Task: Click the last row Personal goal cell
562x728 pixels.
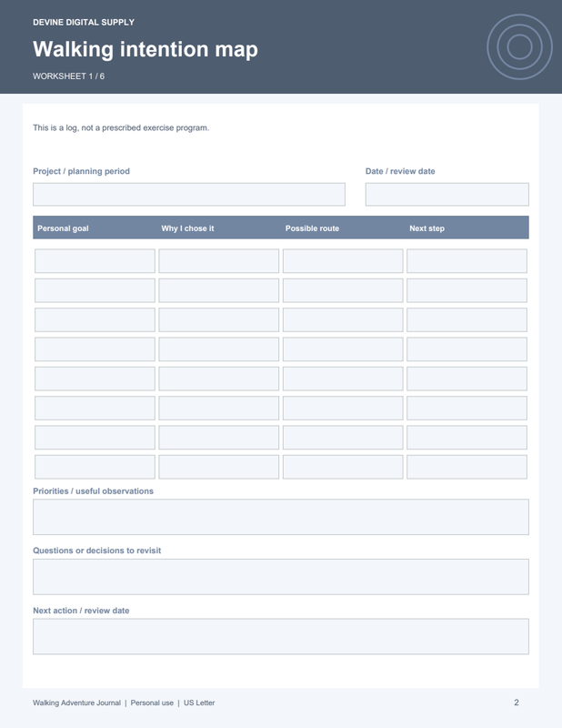Action: [x=95, y=467]
